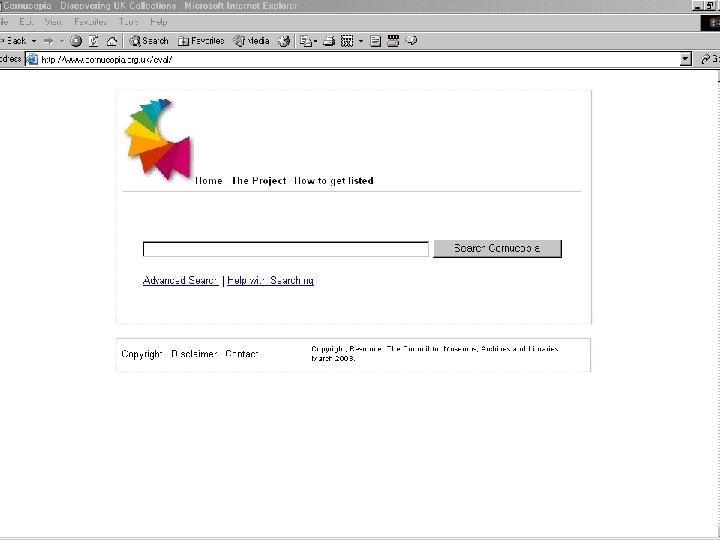This screenshot has width=720, height=540.
Task: Click the Windows flag throbber icon
Action: point(711,22)
